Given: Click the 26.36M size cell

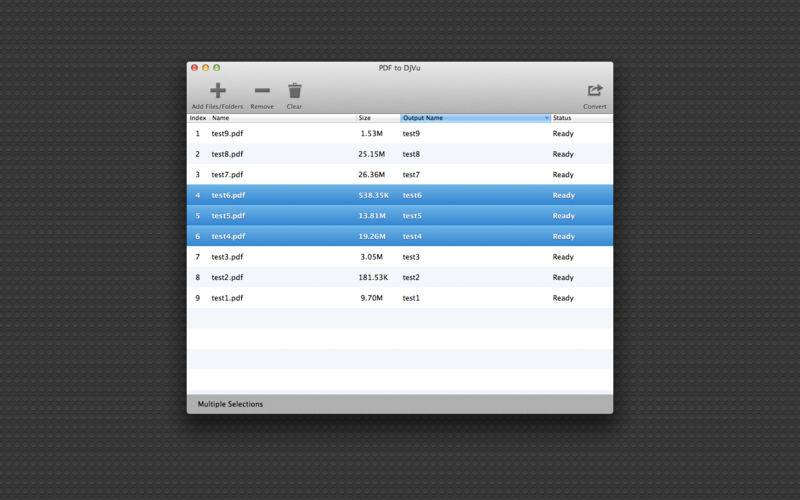Looking at the screenshot, I should (371, 174).
